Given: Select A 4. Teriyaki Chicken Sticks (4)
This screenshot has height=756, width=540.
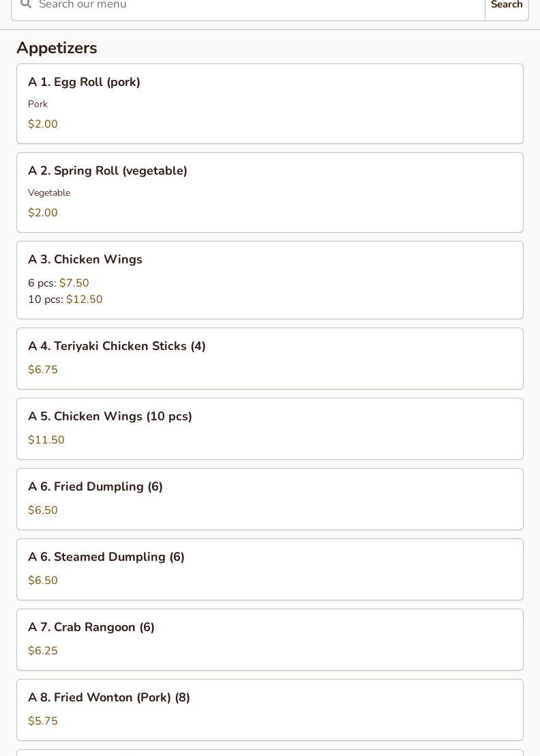Looking at the screenshot, I should (x=270, y=359).
